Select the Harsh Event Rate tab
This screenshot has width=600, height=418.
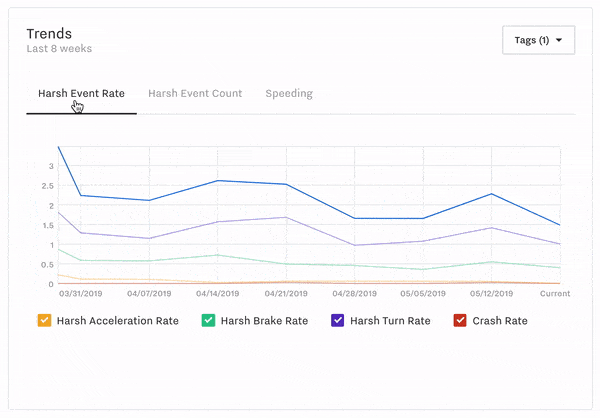click(81, 93)
